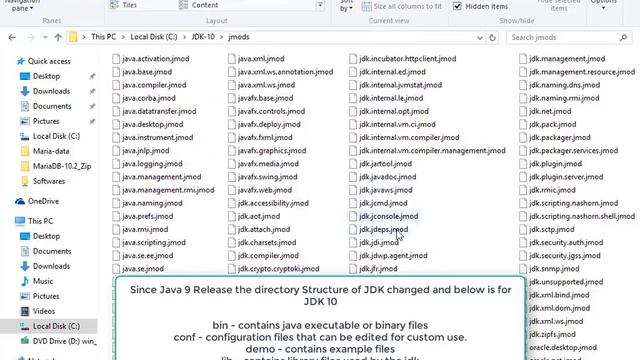
Task: Select jdk.compiler.jmod file icon
Action: (x=232, y=256)
